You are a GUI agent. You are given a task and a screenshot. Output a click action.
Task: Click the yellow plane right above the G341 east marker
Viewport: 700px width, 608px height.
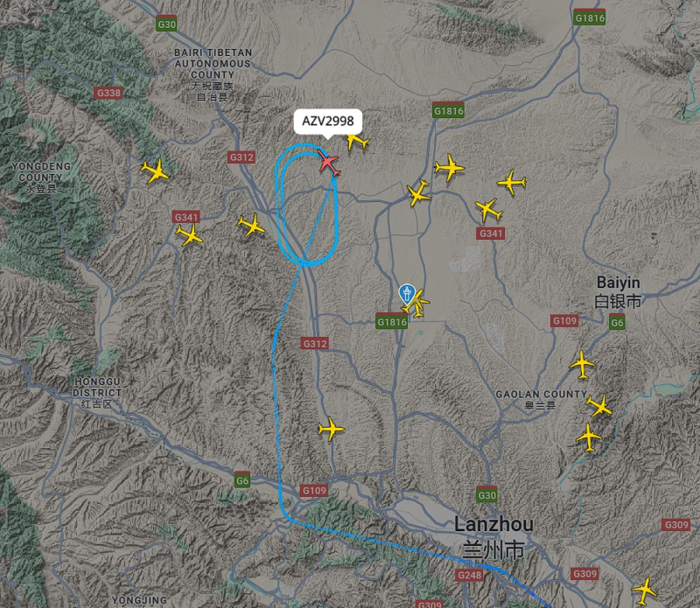tap(488, 210)
